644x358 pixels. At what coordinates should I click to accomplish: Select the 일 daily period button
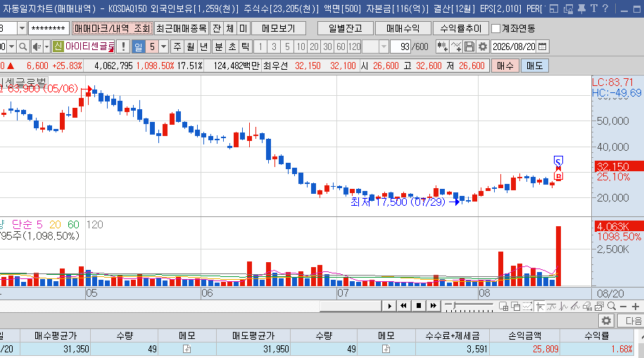139,47
